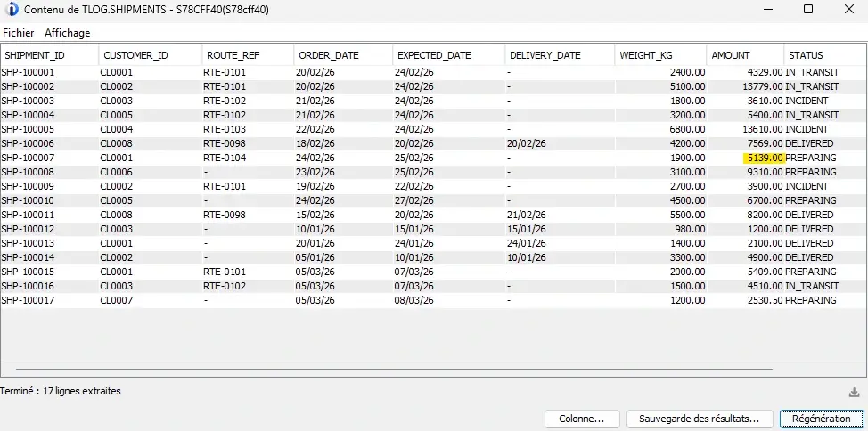Click the AMOUNT column header
Image resolution: width=868 pixels, height=431 pixels.
pyautogui.click(x=746, y=55)
